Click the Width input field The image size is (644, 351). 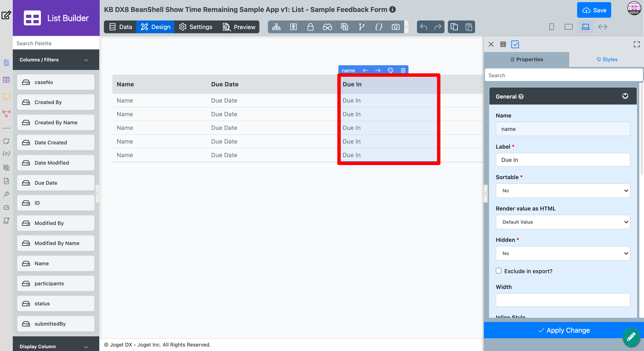pos(563,300)
